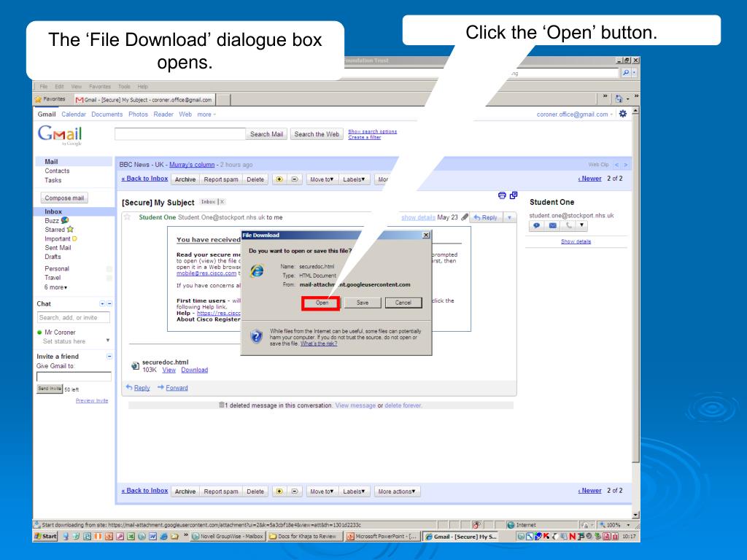Open top Move to dropdown
The height and width of the screenshot is (560, 747).
point(322,179)
